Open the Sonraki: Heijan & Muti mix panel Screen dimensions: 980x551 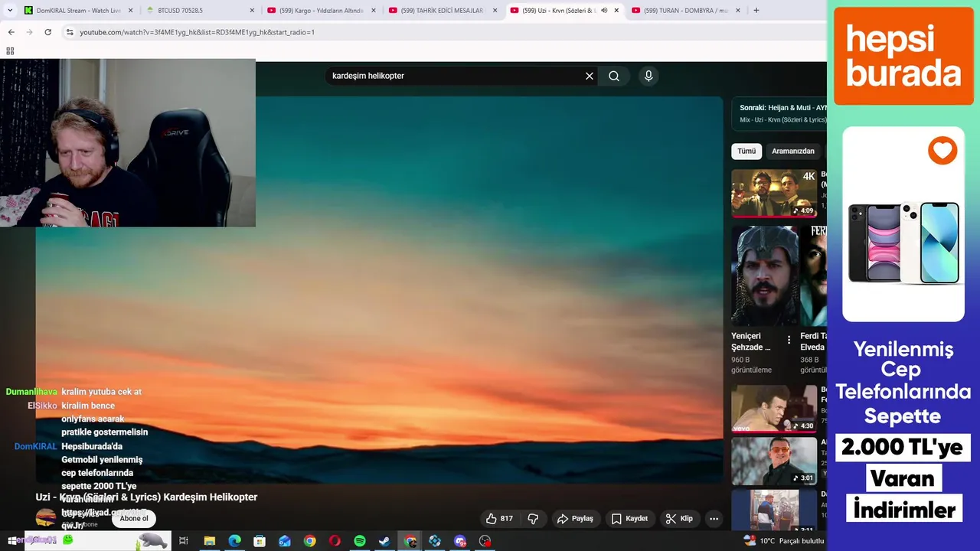click(x=779, y=114)
